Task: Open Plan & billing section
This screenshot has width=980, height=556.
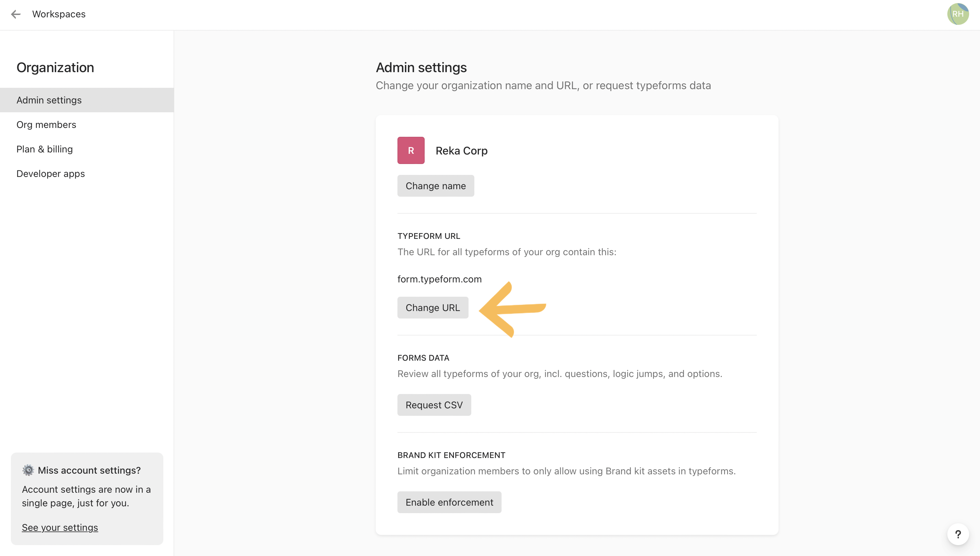Action: pos(87,149)
